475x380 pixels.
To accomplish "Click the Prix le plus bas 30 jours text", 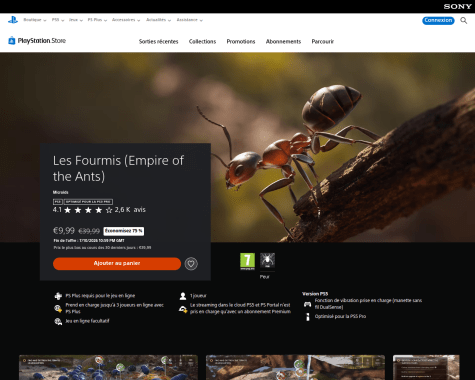I will [102, 248].
